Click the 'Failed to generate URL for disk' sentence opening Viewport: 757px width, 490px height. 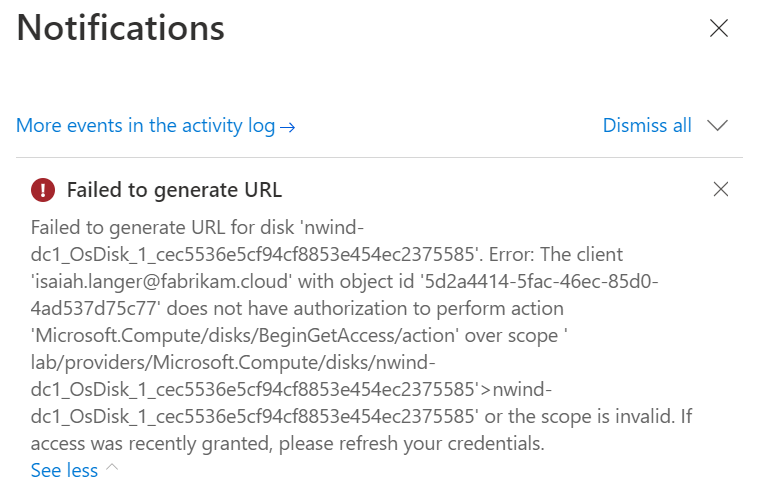click(149, 227)
